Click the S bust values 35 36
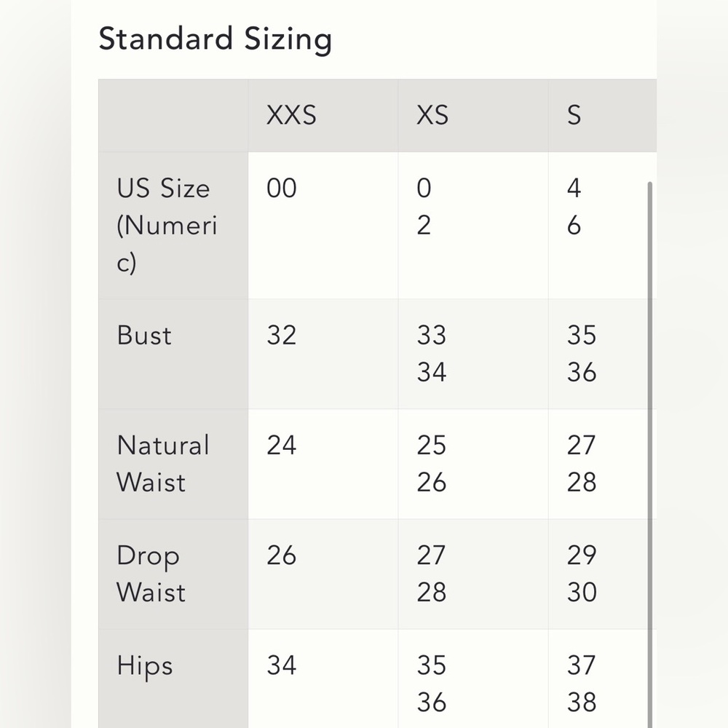Screen dimensions: 728x728 click(581, 353)
